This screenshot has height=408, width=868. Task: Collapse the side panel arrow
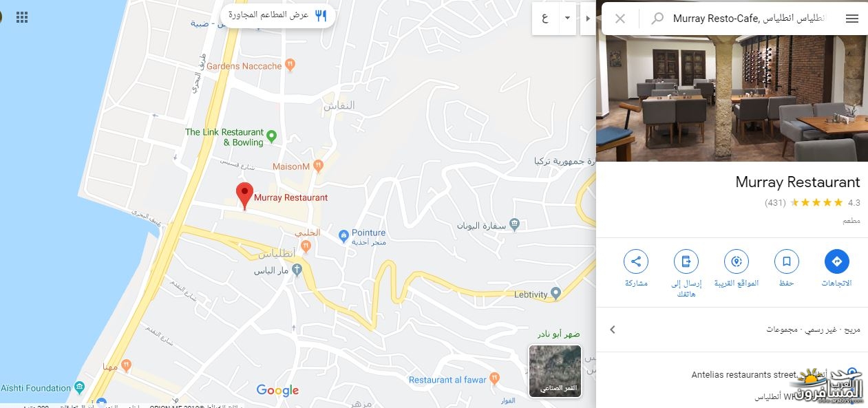pos(587,19)
